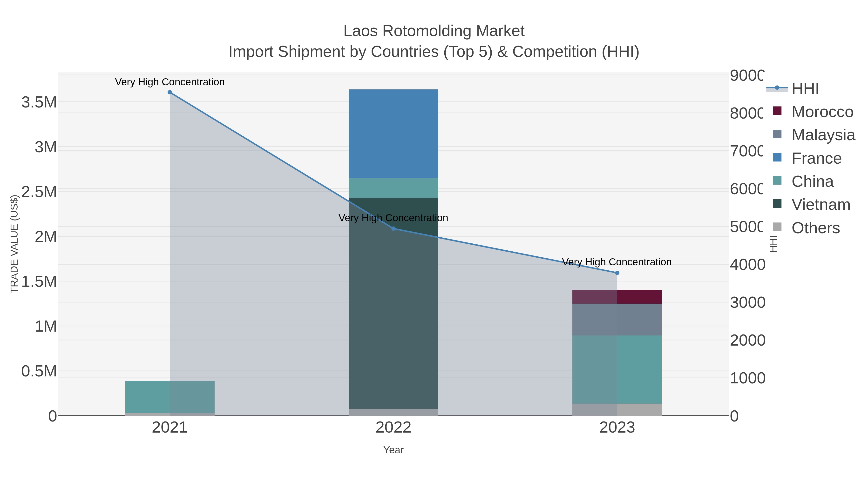Click the China segment of 2023 bar
The image size is (868, 488).
[x=617, y=369]
